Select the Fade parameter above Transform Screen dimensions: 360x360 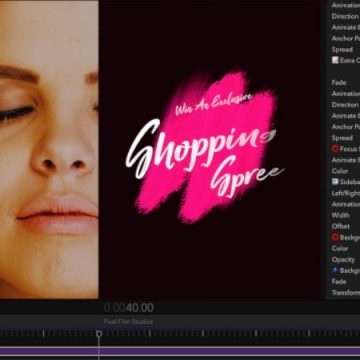click(x=339, y=281)
